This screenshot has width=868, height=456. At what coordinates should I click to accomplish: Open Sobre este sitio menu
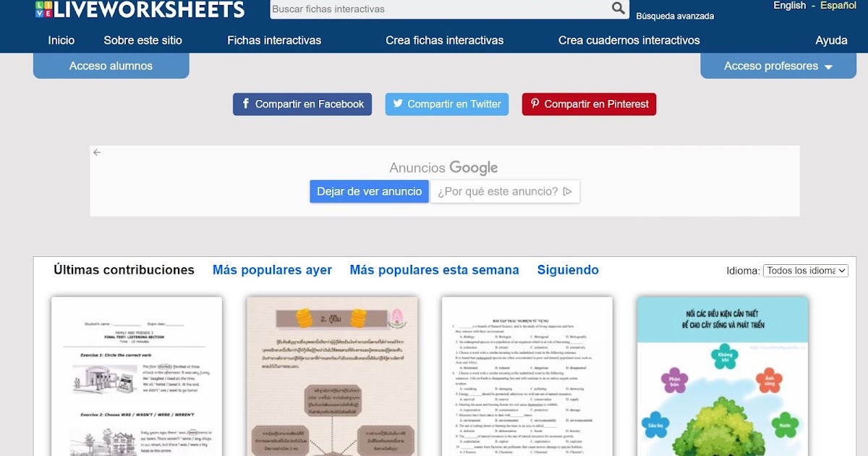(x=142, y=41)
